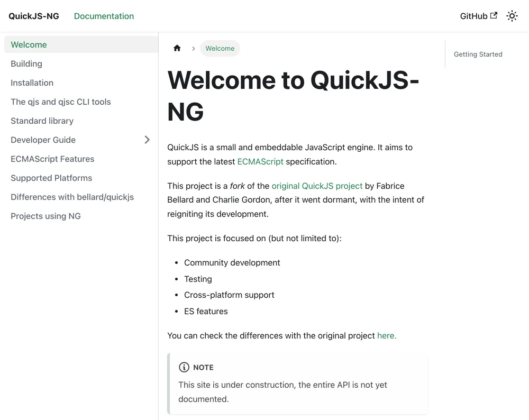Click the Welcome breadcrumb pill
Image resolution: width=529 pixels, height=420 pixels.
[220, 48]
